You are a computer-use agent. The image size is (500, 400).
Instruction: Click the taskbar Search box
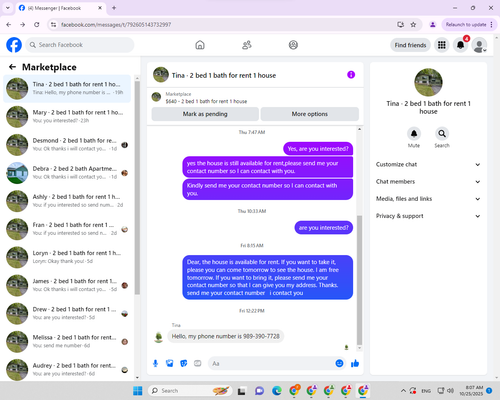tap(190, 391)
